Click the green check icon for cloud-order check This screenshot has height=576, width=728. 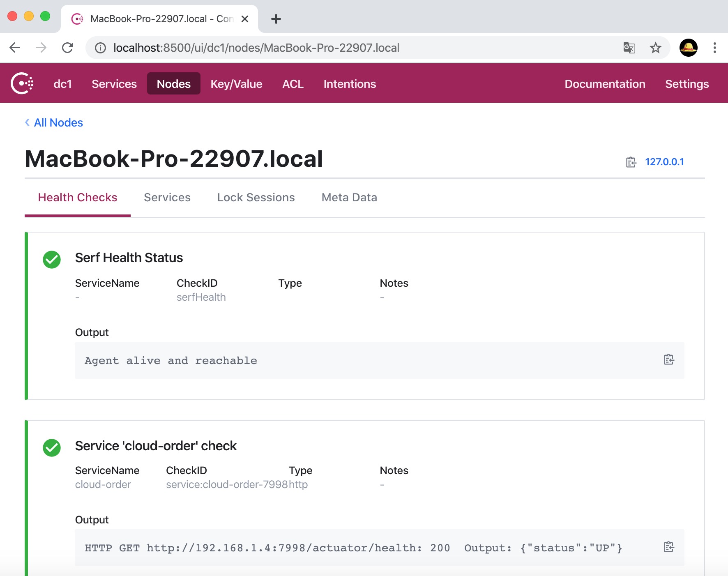(52, 448)
